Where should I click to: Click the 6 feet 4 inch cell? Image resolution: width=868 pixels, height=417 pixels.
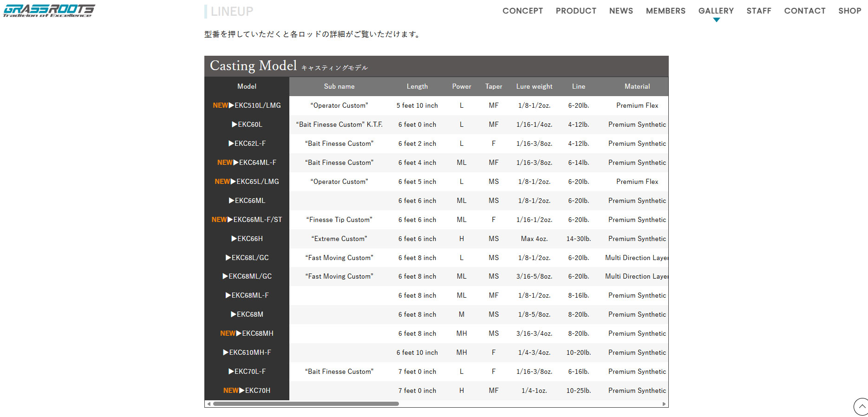click(x=417, y=163)
